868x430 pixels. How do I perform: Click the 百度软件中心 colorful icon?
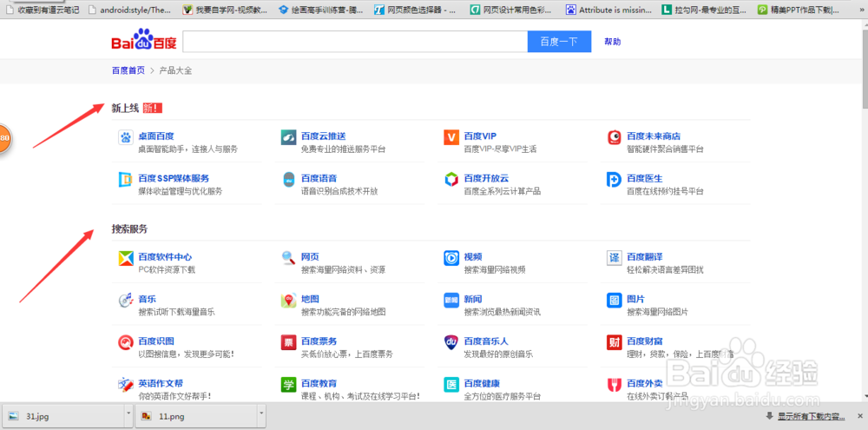tap(126, 258)
